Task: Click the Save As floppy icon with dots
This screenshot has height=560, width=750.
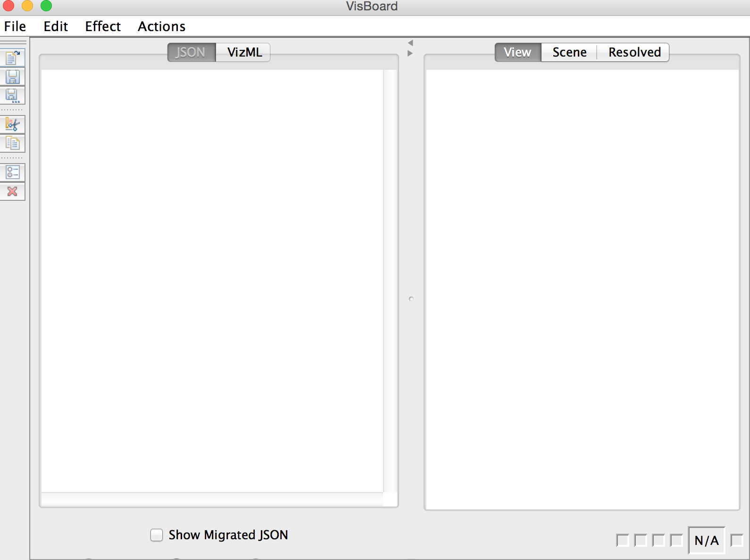Action: (12, 96)
